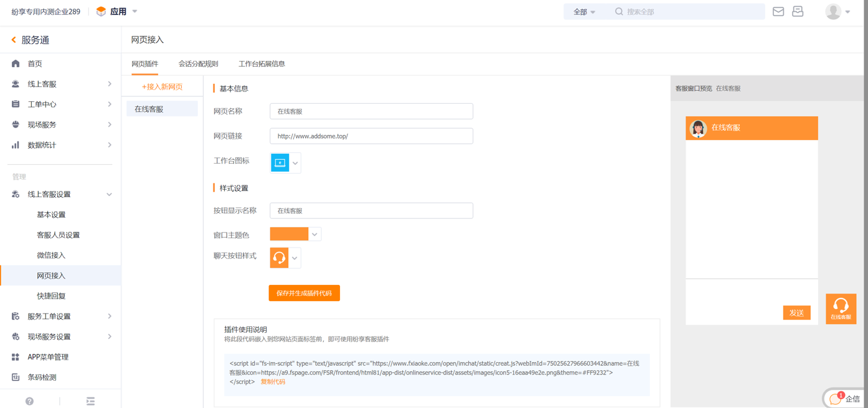Click +接入新网页 link
Image resolution: width=868 pixels, height=408 pixels.
[x=162, y=87]
